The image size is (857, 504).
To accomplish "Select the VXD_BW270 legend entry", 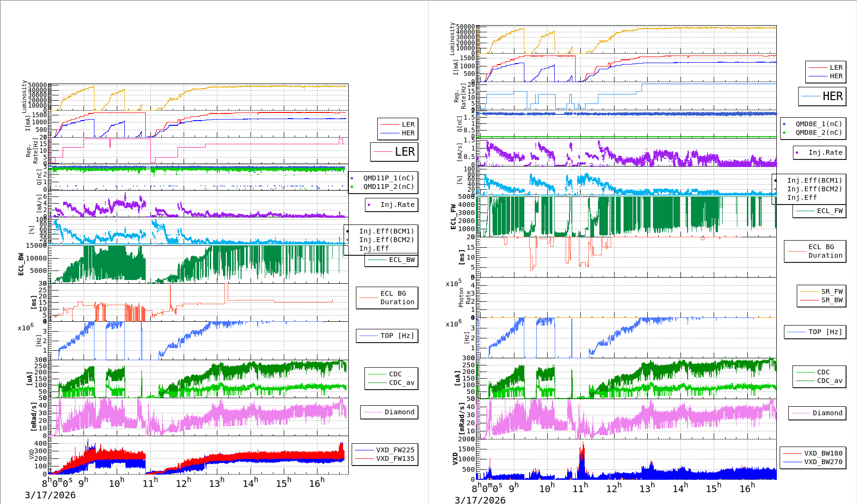I will point(823,462).
